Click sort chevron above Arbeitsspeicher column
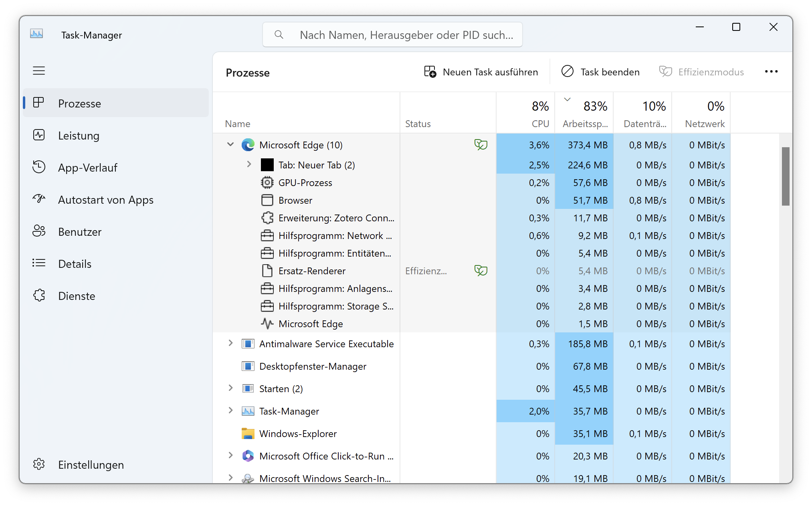The height and width of the screenshot is (506, 812). click(567, 99)
